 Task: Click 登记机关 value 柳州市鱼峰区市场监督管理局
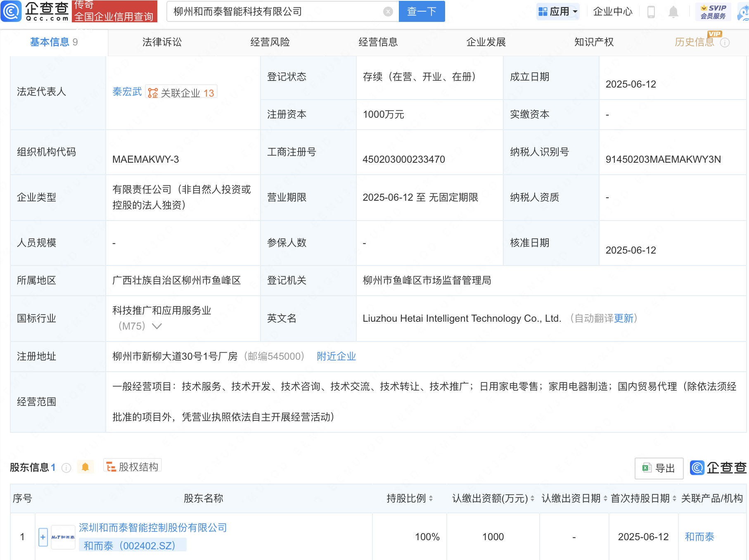tap(427, 280)
